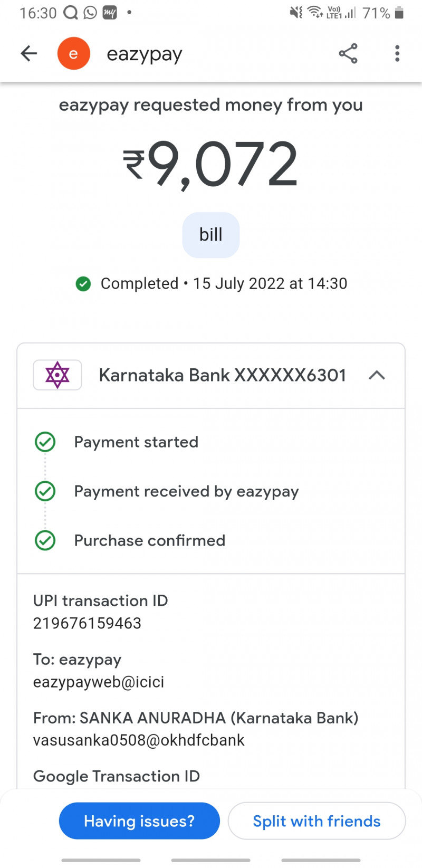Tap the ₹9,072 amount
Image resolution: width=422 pixels, height=868 pixels.
point(211,165)
